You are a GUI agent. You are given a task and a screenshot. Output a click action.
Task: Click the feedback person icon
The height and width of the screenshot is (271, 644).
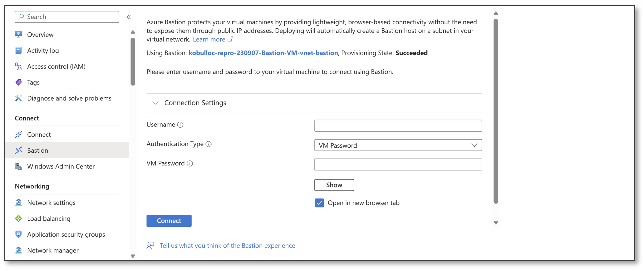pyautogui.click(x=150, y=245)
